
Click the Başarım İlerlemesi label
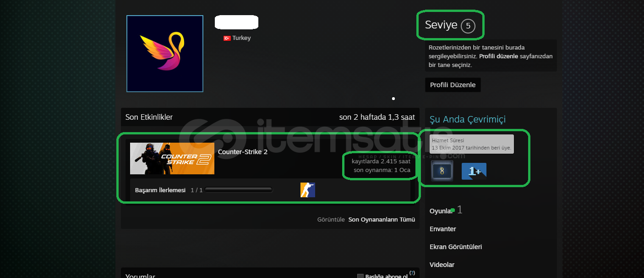pyautogui.click(x=160, y=190)
